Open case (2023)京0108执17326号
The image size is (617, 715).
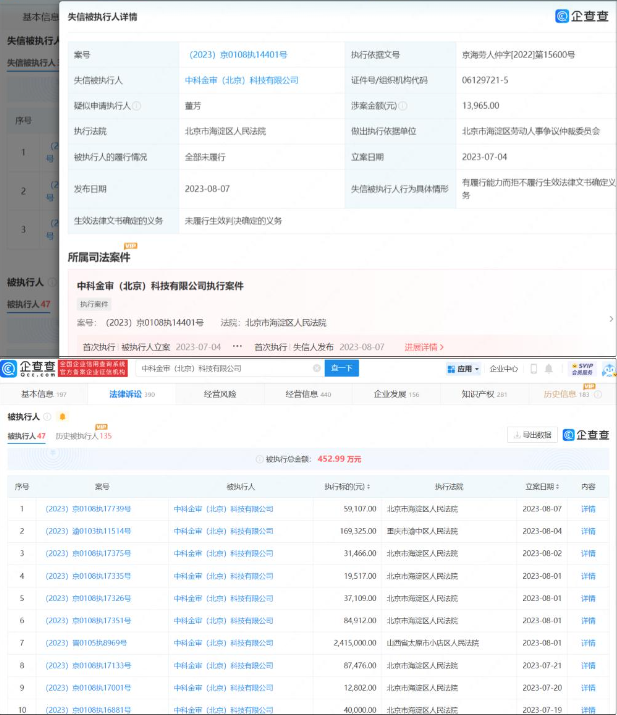[x=88, y=598]
